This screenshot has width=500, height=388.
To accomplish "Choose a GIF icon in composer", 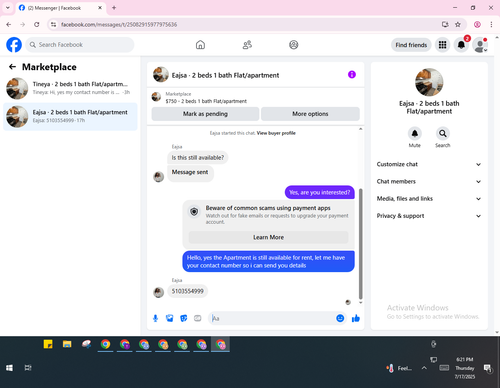I will coord(198,318).
